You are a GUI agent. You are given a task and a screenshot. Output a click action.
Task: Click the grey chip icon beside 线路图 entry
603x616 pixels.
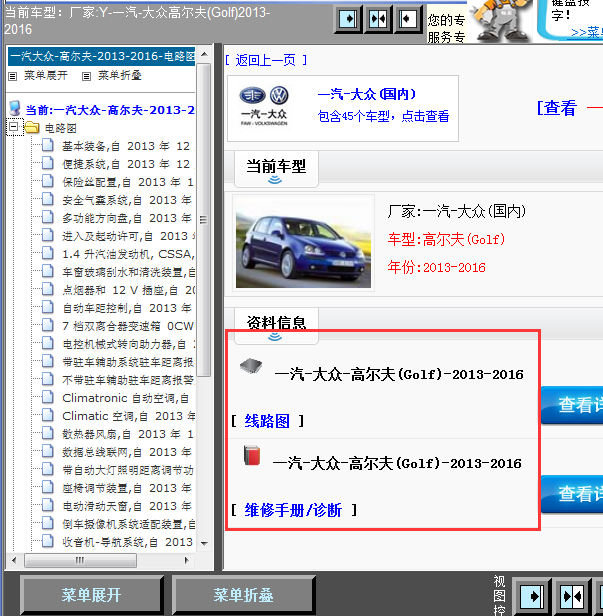(251, 366)
